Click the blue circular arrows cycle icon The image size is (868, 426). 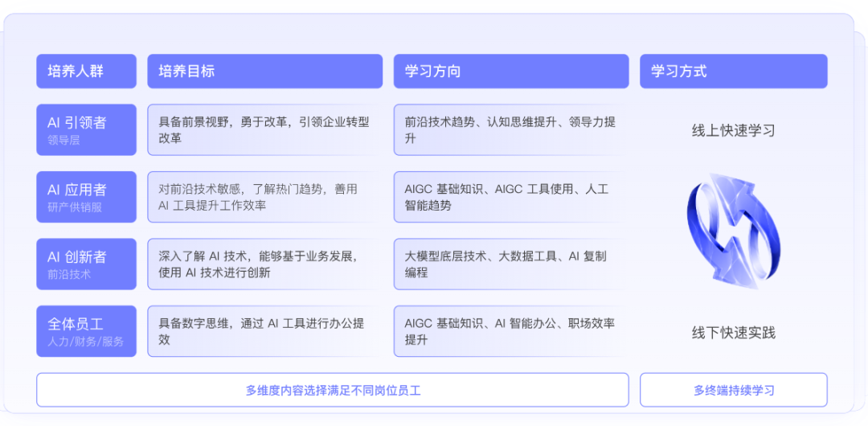(x=734, y=231)
